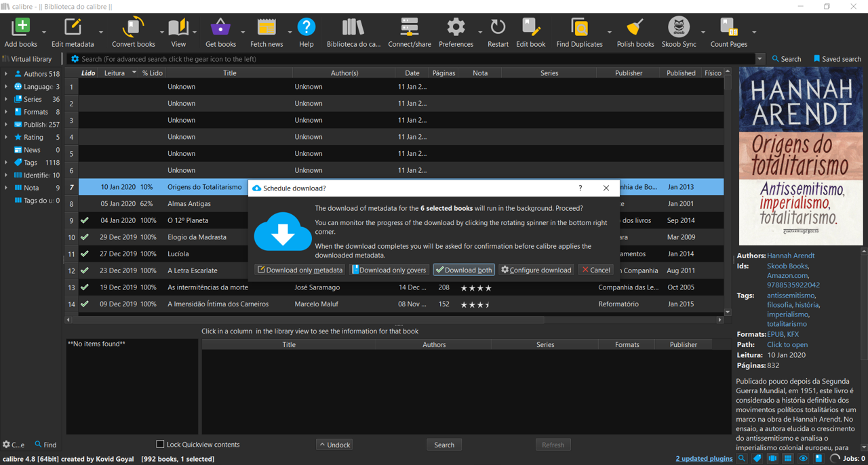This screenshot has width=868, height=465.
Task: Sort by the Leitura column header
Action: click(119, 73)
